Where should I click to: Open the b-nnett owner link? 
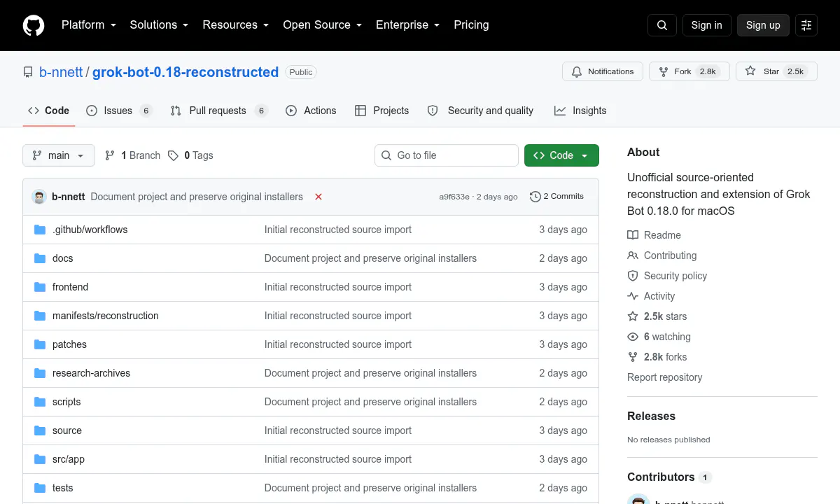[x=61, y=72]
